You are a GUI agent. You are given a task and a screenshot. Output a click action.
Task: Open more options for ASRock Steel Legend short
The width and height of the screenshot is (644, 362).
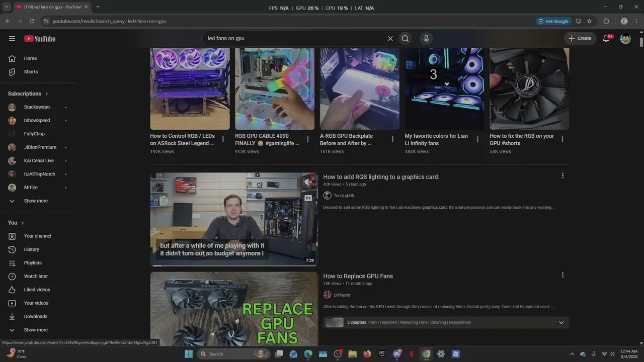(x=223, y=139)
